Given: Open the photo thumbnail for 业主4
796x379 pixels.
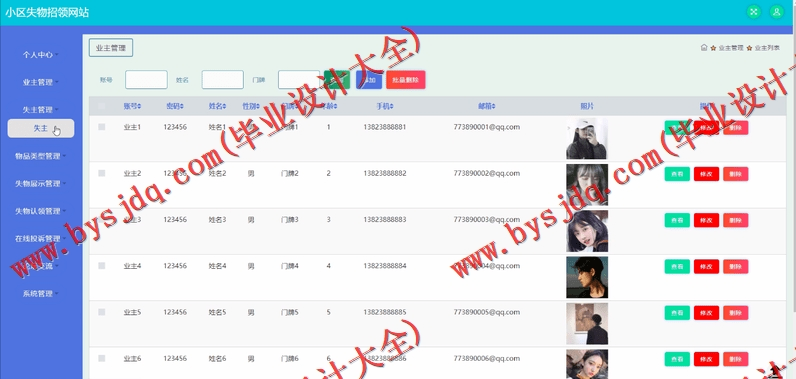Looking at the screenshot, I should coord(587,277).
